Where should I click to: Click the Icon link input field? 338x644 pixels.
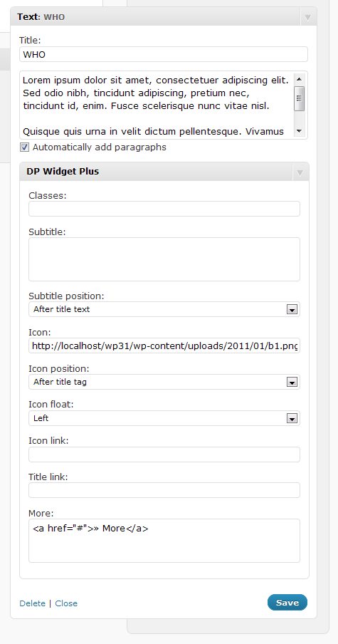pyautogui.click(x=164, y=455)
